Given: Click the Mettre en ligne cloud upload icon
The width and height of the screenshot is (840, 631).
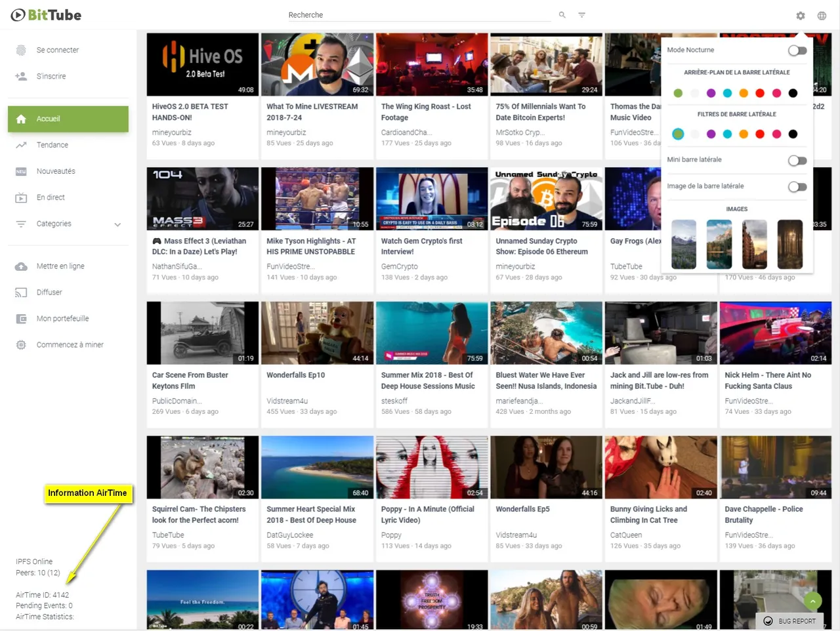Looking at the screenshot, I should click(x=21, y=266).
